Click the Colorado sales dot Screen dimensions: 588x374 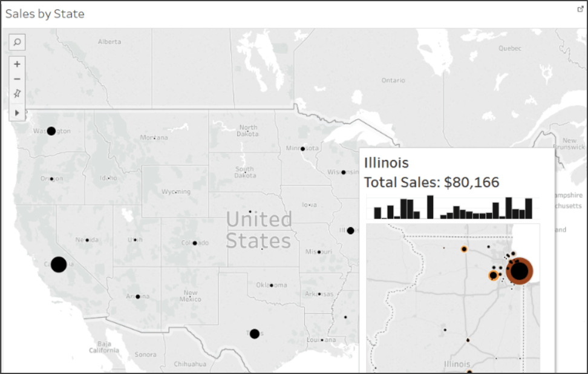(x=195, y=243)
